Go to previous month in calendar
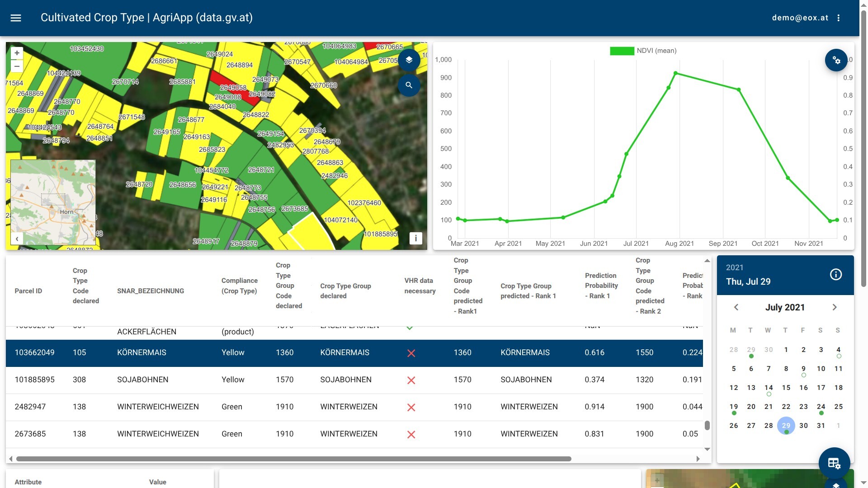The width and height of the screenshot is (868, 488). point(736,307)
